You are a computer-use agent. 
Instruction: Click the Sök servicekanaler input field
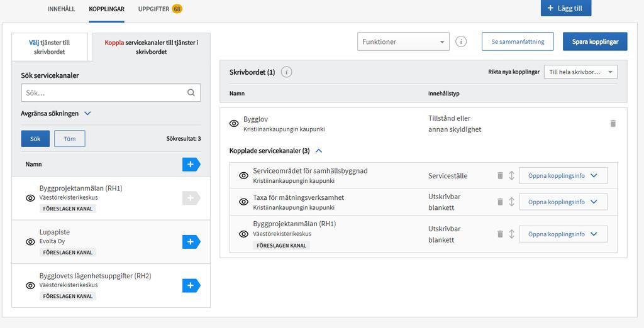click(111, 93)
